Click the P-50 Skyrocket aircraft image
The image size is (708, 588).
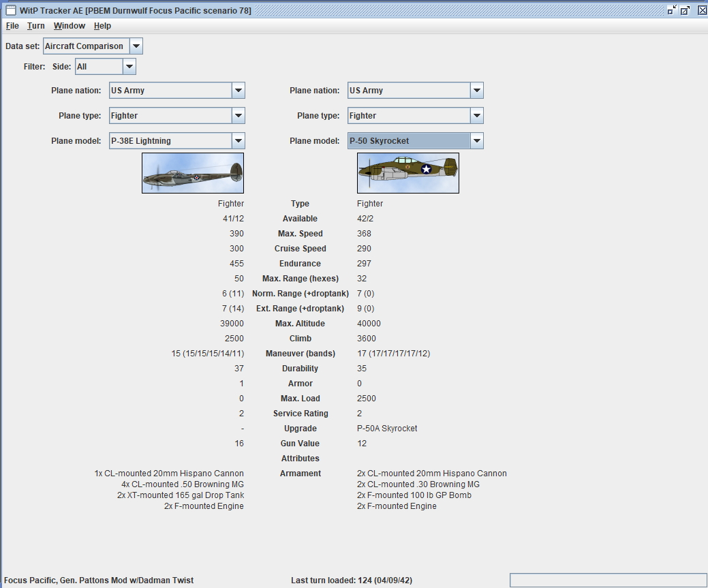pyautogui.click(x=408, y=173)
